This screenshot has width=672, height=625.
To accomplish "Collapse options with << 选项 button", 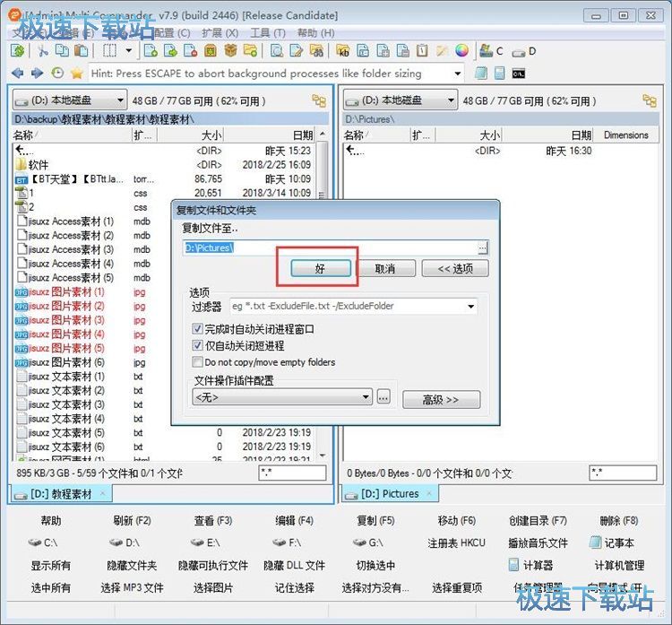I will point(455,268).
